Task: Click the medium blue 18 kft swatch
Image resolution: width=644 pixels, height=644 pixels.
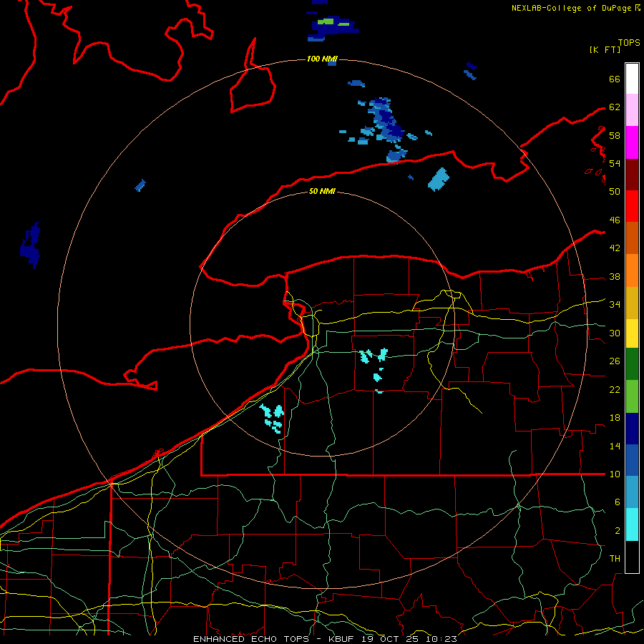Action: coord(632,460)
